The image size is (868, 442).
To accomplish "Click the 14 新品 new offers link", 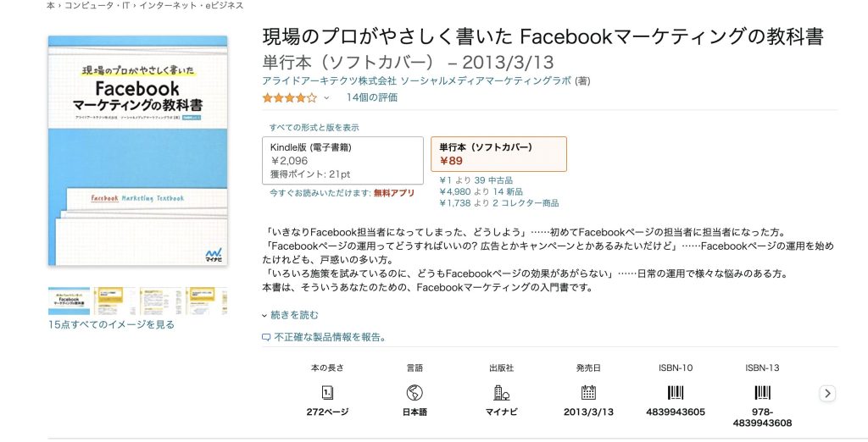I will pos(508,191).
